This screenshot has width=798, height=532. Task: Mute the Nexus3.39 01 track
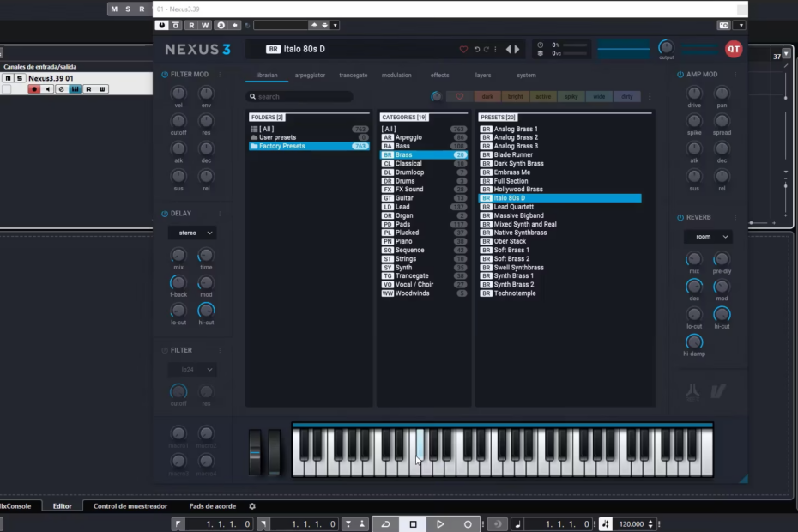point(8,78)
